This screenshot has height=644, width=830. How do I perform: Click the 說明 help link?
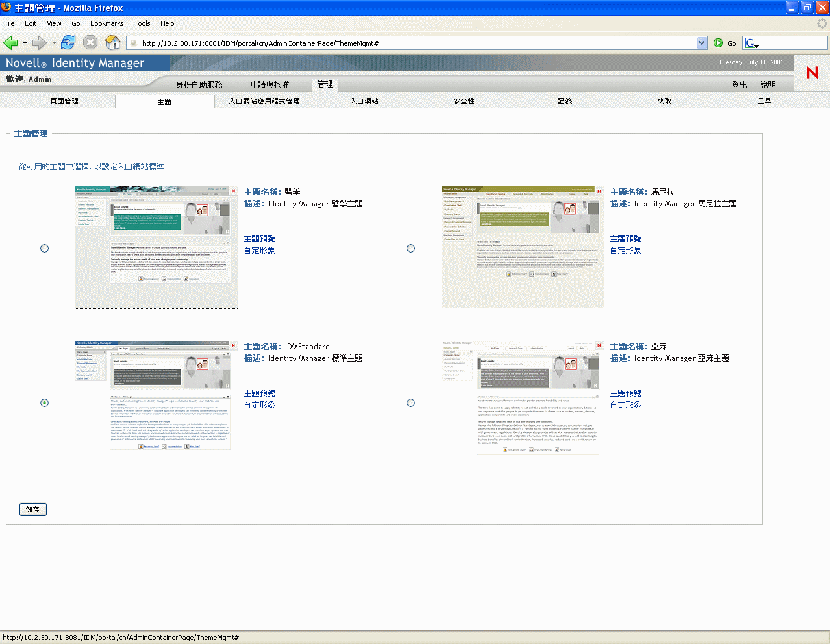click(768, 84)
